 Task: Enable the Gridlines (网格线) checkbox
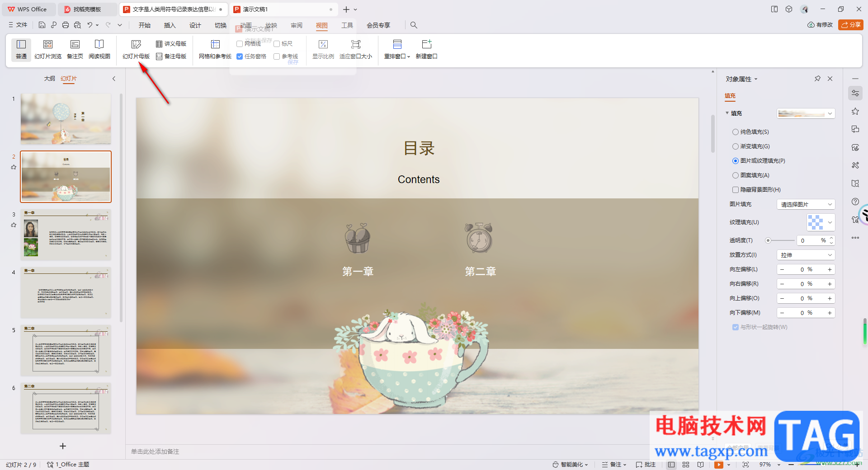pyautogui.click(x=240, y=44)
